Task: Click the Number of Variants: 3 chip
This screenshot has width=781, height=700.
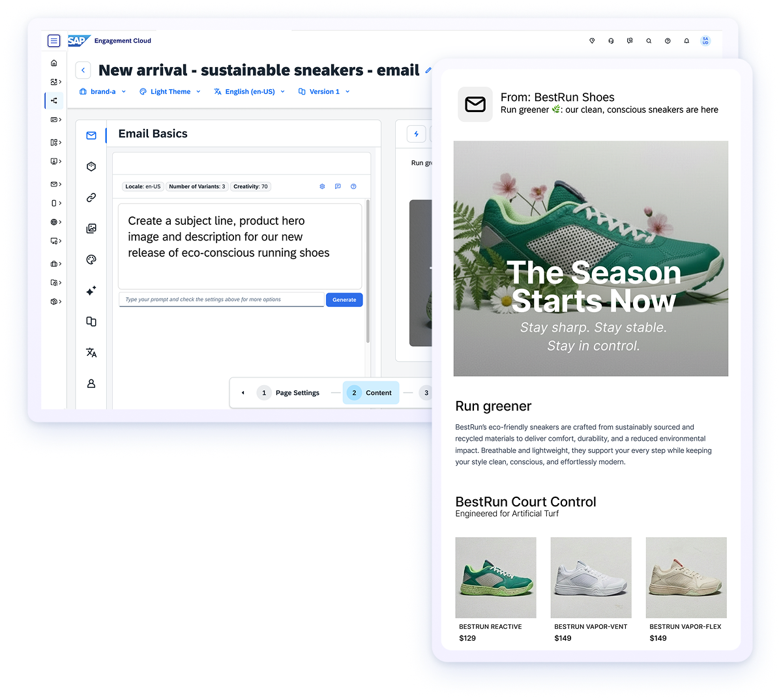Action: [197, 186]
